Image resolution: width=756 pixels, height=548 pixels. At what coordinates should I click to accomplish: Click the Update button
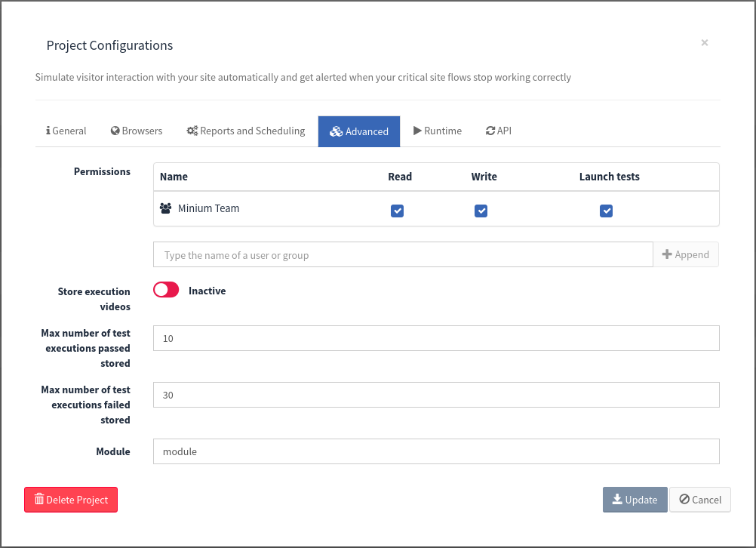[x=635, y=500]
